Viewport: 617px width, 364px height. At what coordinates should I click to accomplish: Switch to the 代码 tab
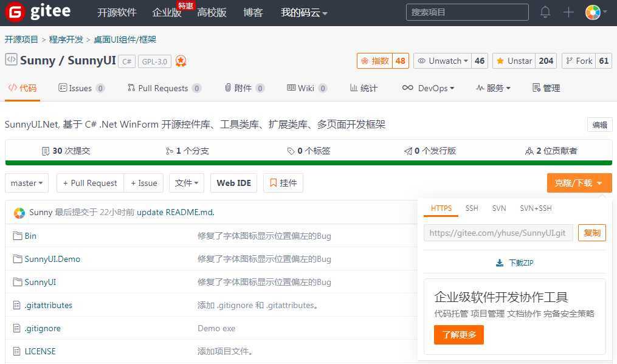pos(22,88)
